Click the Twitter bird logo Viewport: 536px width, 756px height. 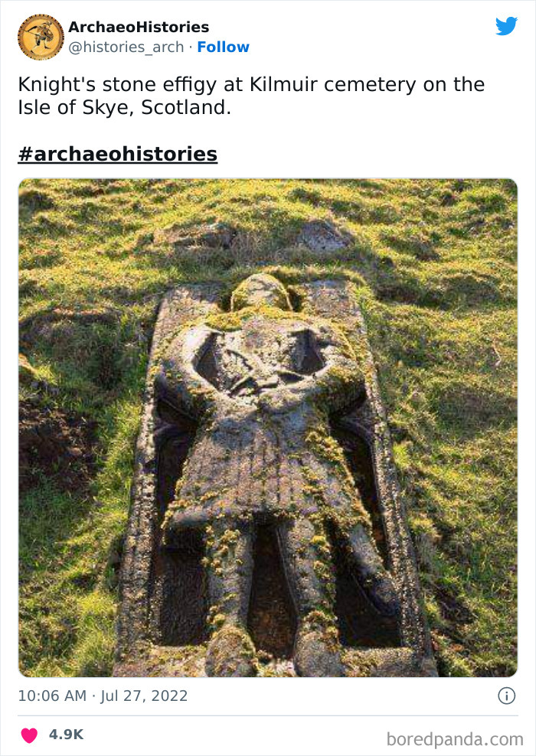click(x=506, y=25)
